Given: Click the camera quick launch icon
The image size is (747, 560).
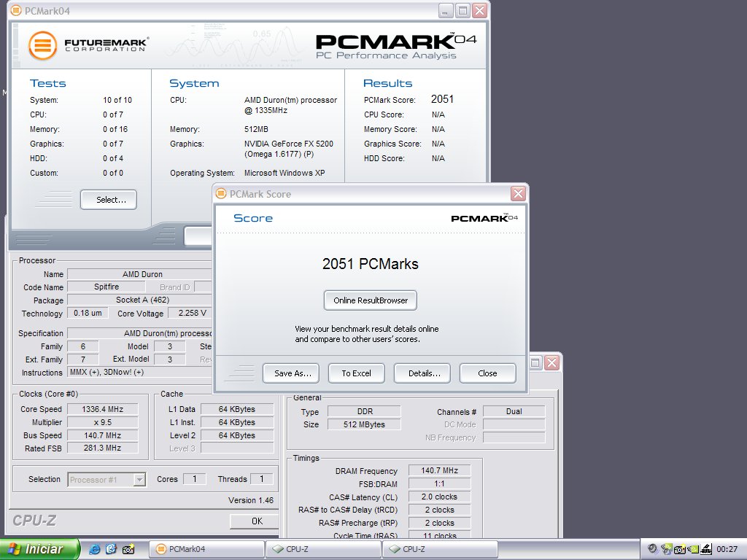Looking at the screenshot, I should click(128, 549).
